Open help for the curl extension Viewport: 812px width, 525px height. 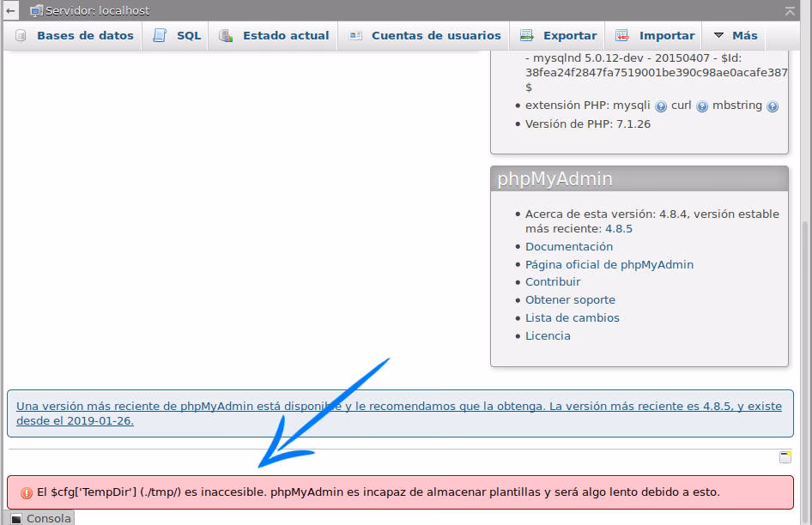(x=701, y=106)
